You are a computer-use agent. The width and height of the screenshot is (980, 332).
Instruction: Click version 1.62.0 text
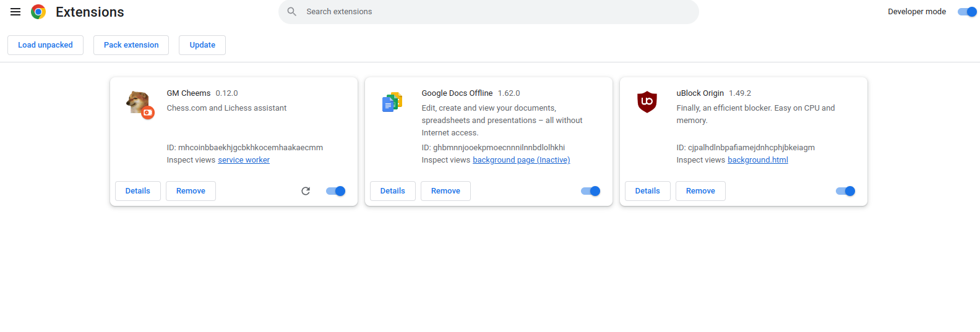click(509, 93)
